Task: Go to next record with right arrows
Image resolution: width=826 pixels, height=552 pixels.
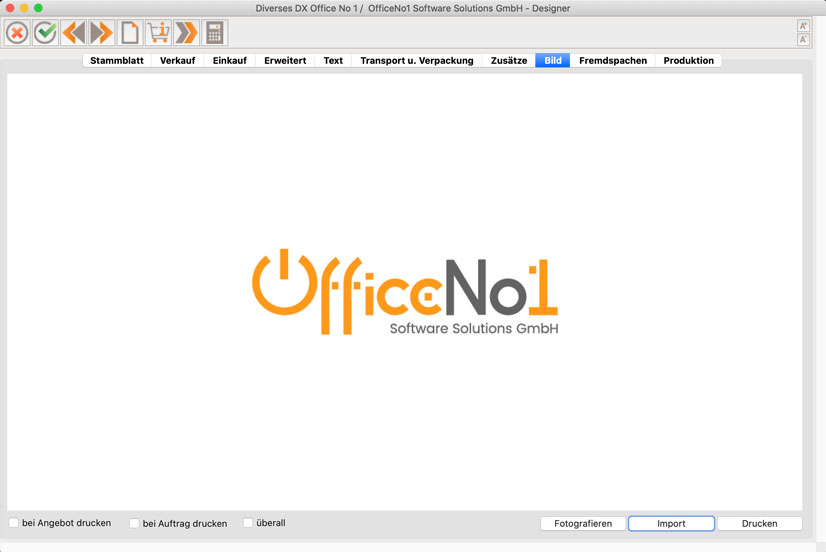Action: [102, 33]
